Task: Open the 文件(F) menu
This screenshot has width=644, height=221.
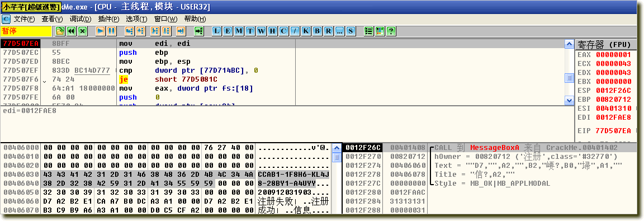Action: pyautogui.click(x=24, y=20)
